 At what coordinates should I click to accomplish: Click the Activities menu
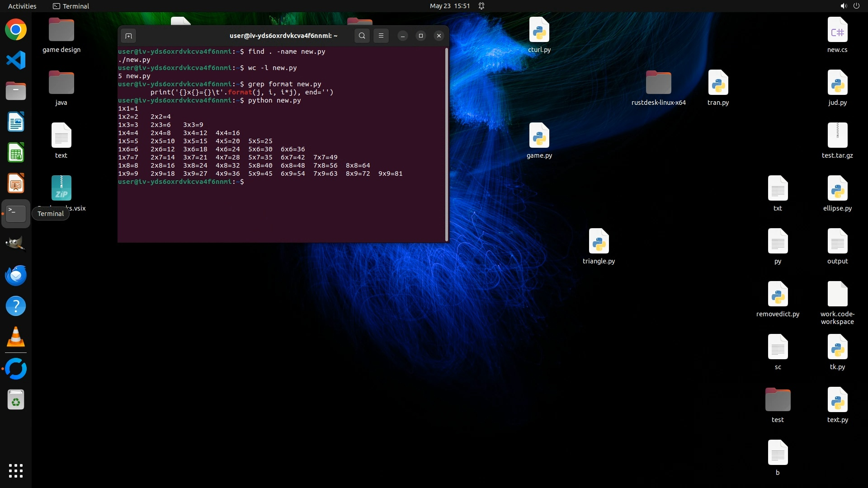[22, 6]
